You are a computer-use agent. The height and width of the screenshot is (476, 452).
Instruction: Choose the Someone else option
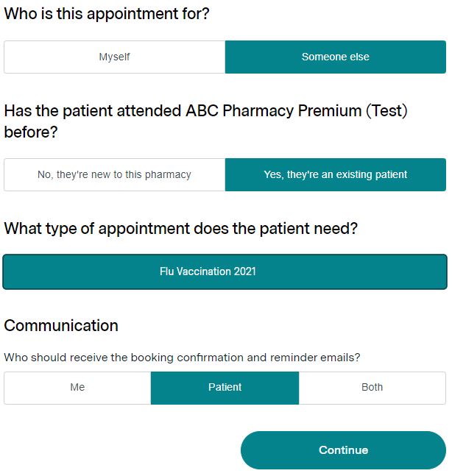[x=336, y=57]
